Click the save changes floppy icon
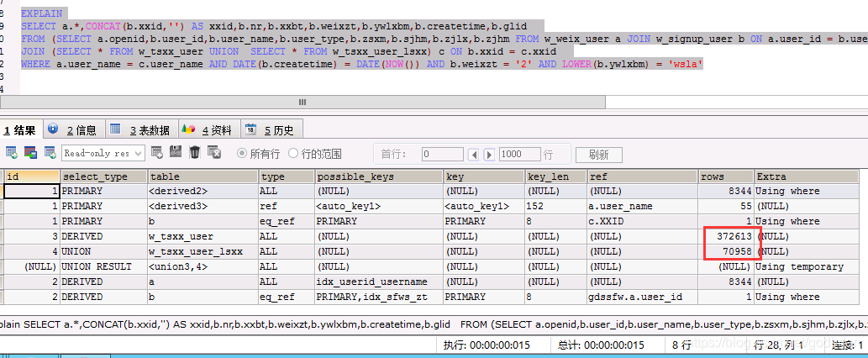Image resolution: width=868 pixels, height=358 pixels. (x=176, y=153)
